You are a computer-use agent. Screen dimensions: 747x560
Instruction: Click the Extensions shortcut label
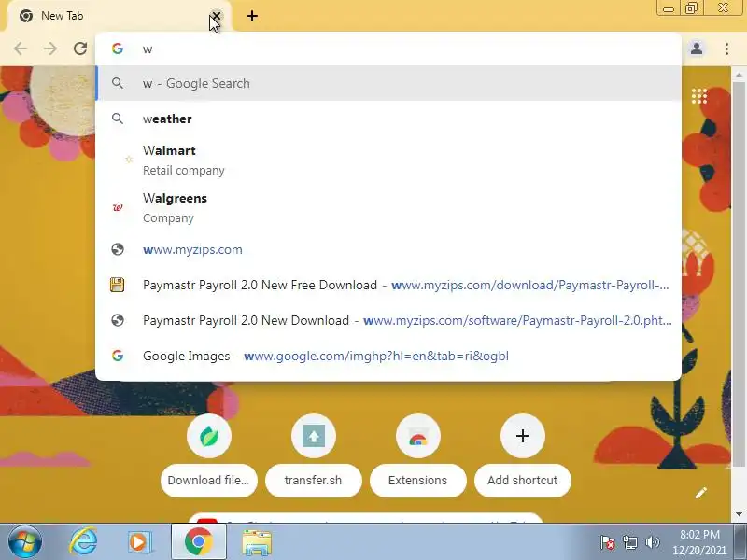point(417,480)
